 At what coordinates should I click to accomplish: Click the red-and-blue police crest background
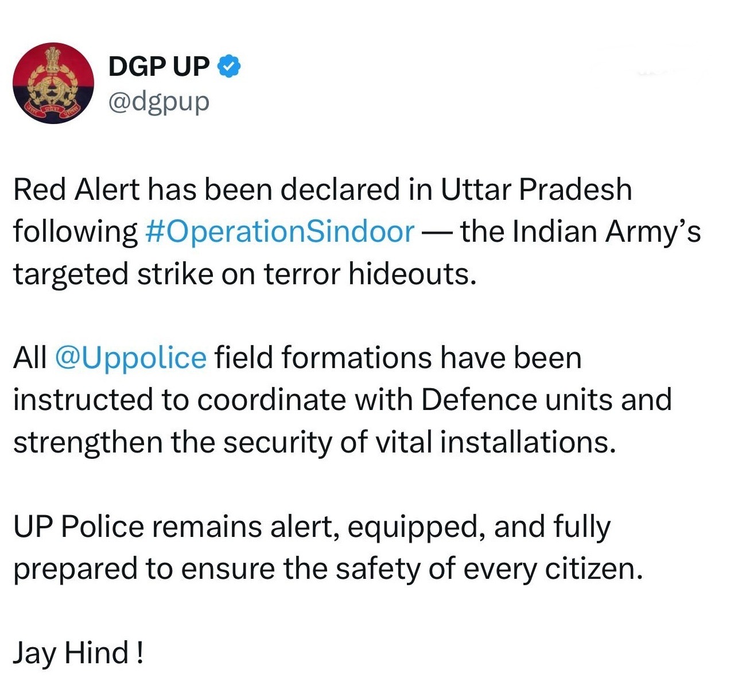coord(53,83)
